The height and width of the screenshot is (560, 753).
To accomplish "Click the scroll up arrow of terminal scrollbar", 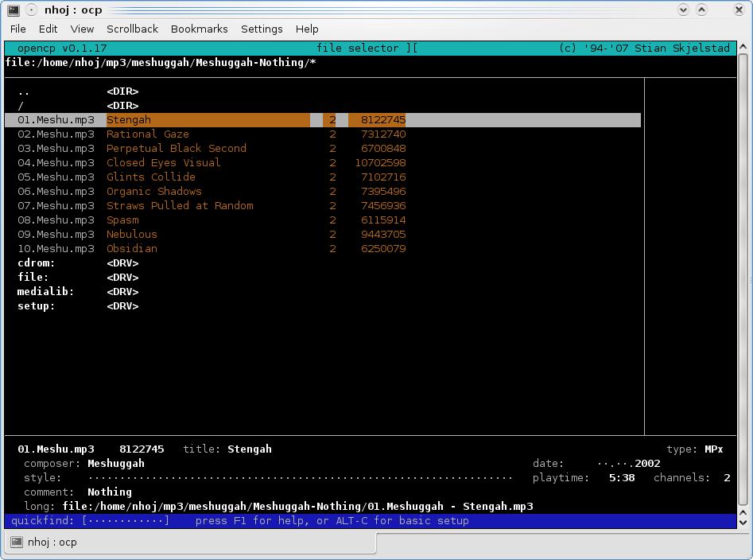I will pyautogui.click(x=743, y=47).
